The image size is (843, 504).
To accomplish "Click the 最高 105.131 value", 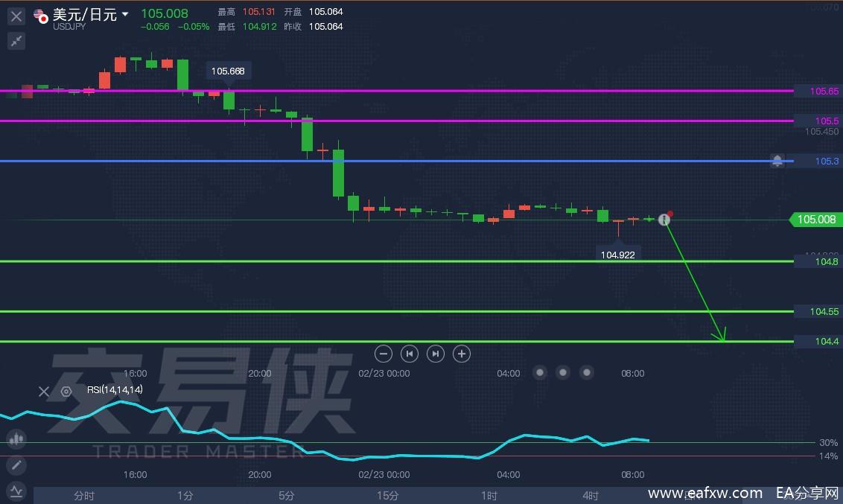I will (x=258, y=11).
